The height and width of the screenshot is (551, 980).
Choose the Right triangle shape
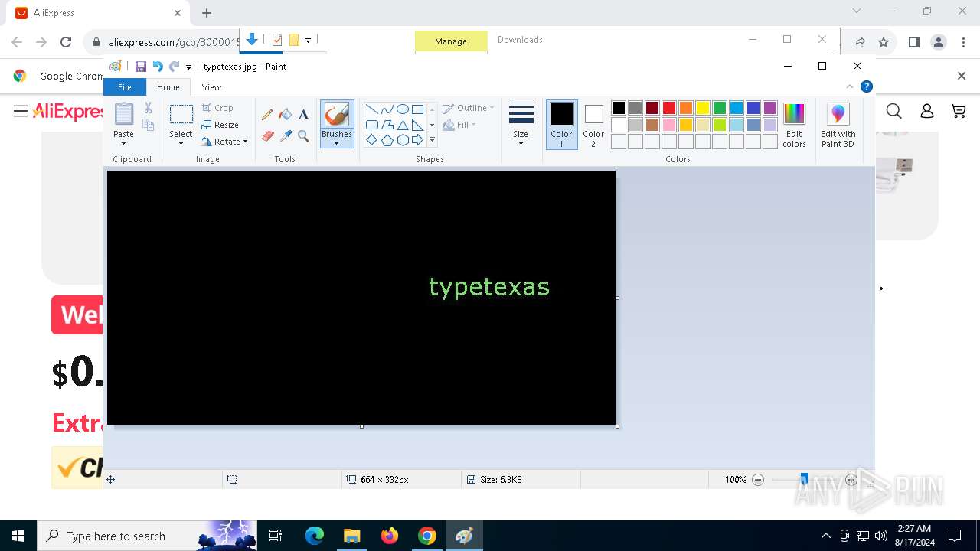coord(417,125)
